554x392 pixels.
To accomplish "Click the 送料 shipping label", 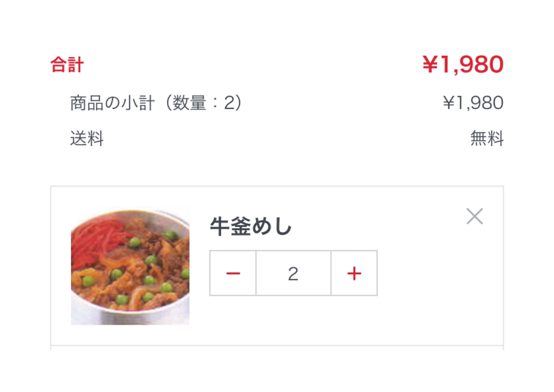I will 87,138.
